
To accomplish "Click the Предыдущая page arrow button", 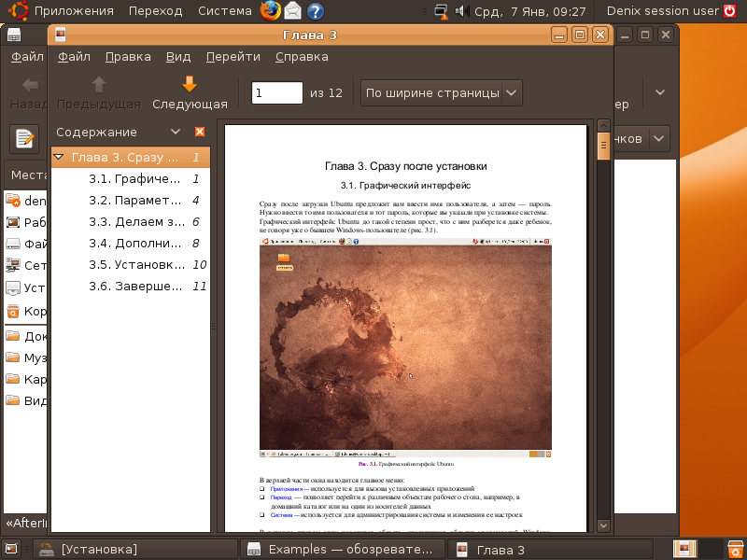I will [99, 92].
